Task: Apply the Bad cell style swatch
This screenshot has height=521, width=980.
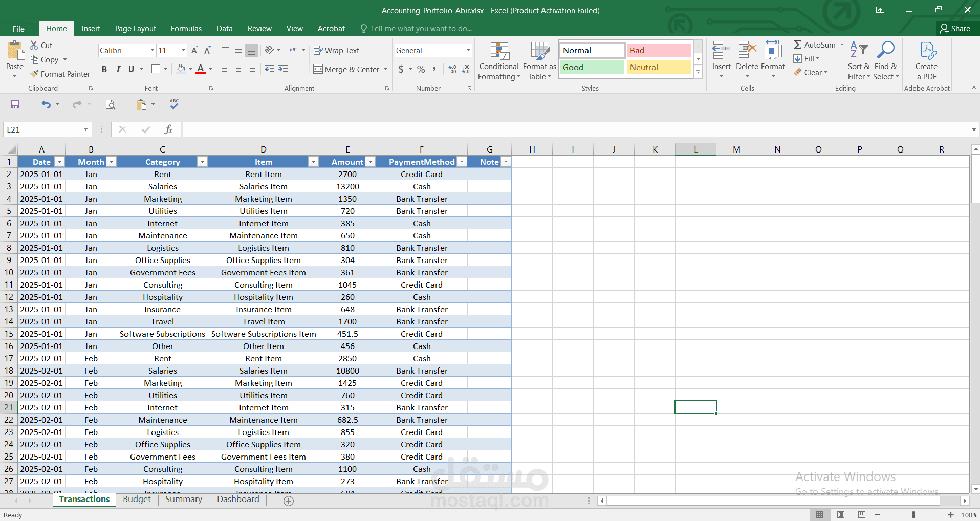Action: pos(659,50)
